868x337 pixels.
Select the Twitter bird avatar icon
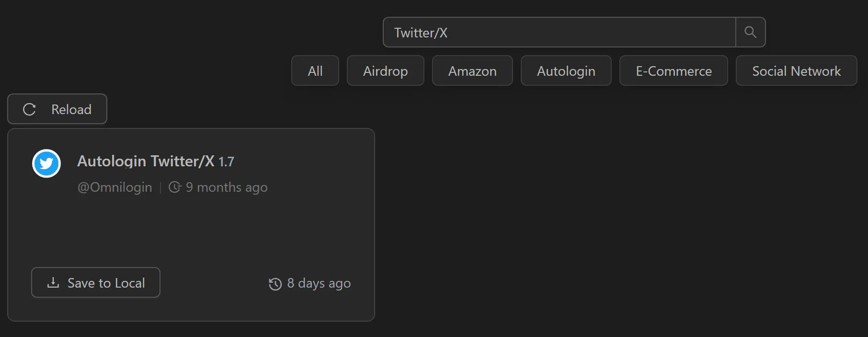click(46, 163)
